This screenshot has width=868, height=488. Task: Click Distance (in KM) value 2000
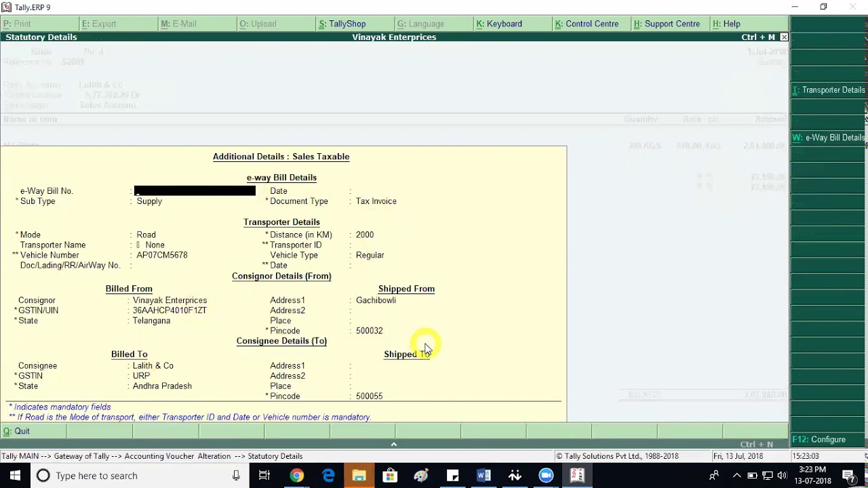(365, 235)
